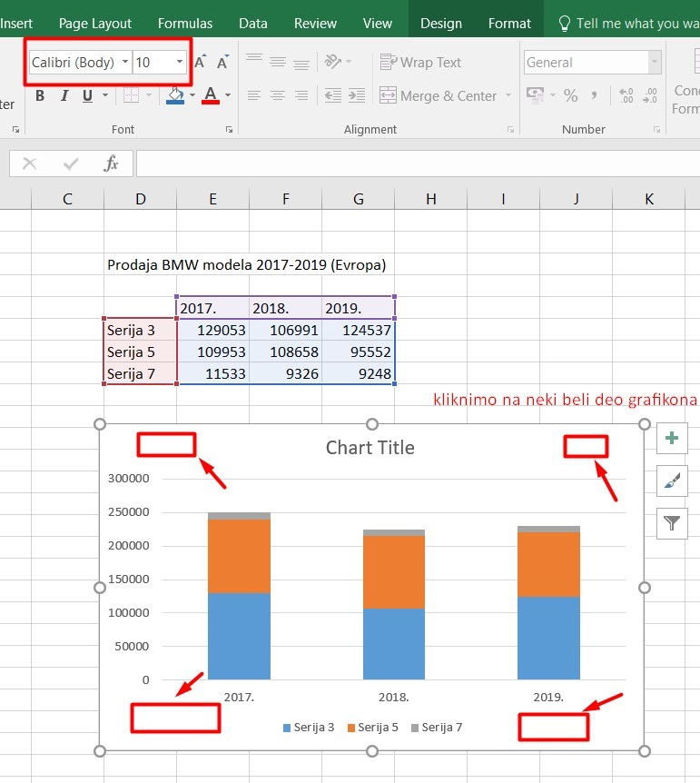Select Middle Align icon
The image size is (700, 783).
pos(278,62)
